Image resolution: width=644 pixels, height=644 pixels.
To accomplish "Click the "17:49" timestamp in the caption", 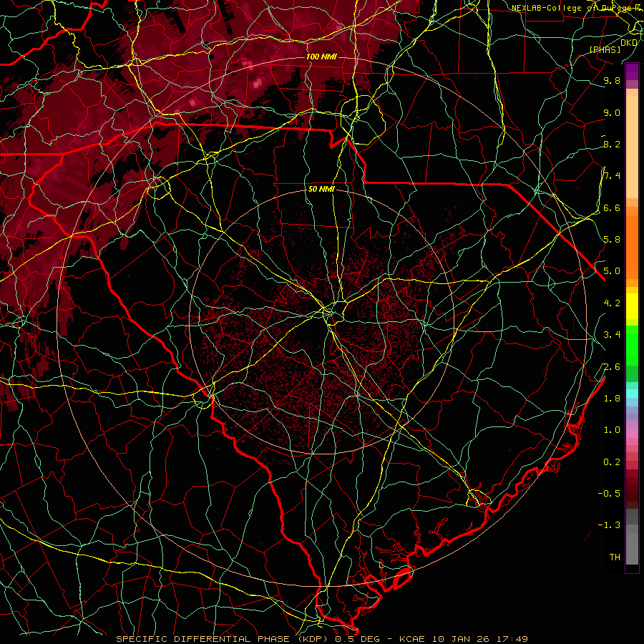I will coord(511,639).
